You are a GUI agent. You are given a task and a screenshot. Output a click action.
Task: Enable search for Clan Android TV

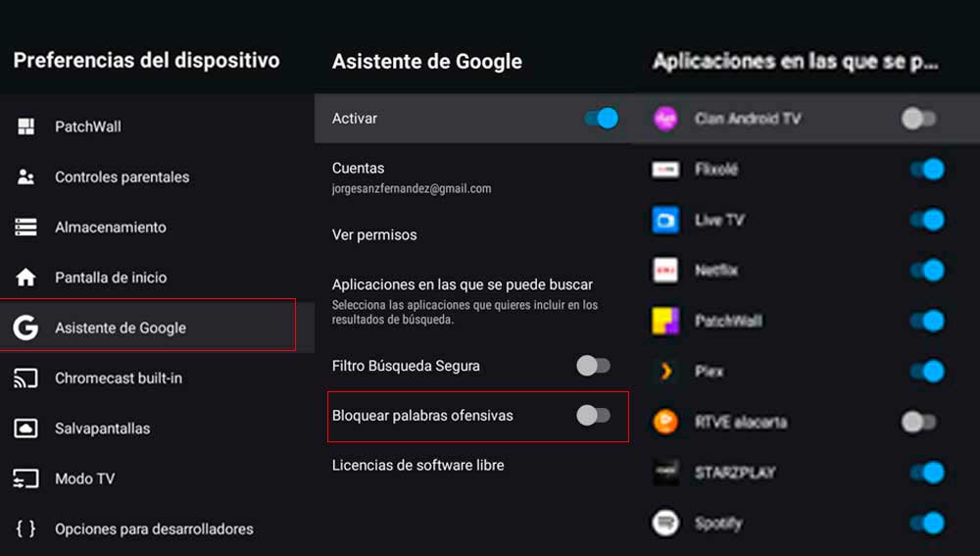pyautogui.click(x=919, y=119)
